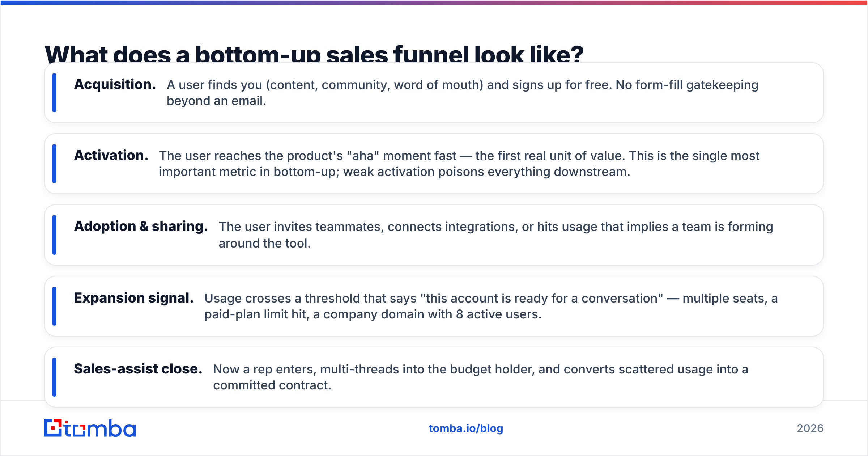Image resolution: width=868 pixels, height=456 pixels.
Task: Click the text 'around the tool.'
Action: point(265,243)
